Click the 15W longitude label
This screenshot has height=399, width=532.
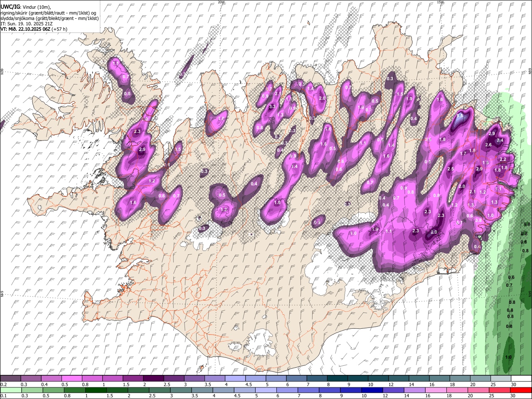(440, 2)
